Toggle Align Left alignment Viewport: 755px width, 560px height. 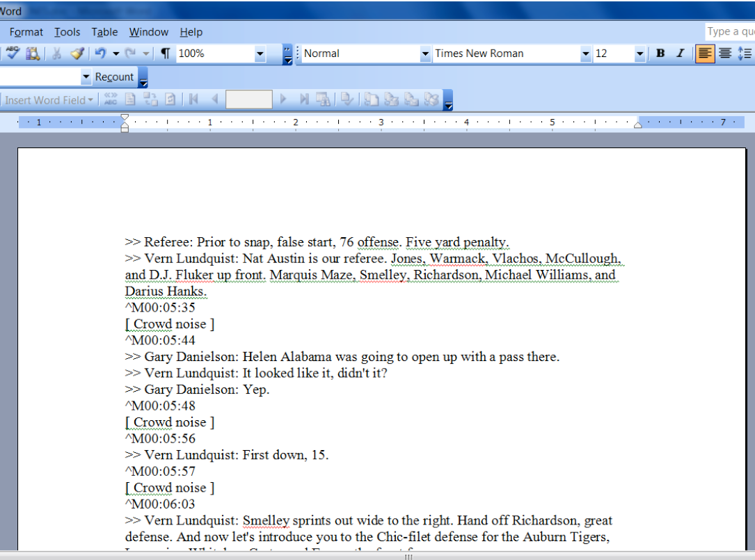[704, 53]
